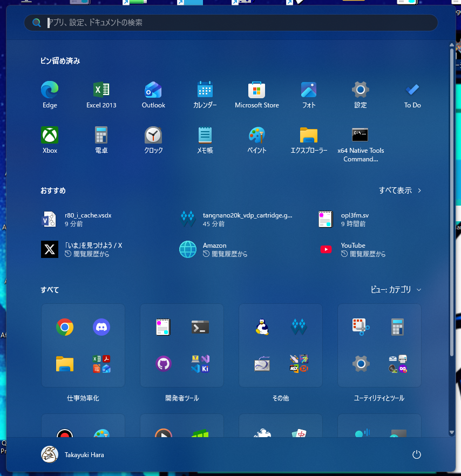The width and height of the screenshot is (461, 476).
Task: Expand the 開発者ツール small app group
Action: click(x=200, y=364)
